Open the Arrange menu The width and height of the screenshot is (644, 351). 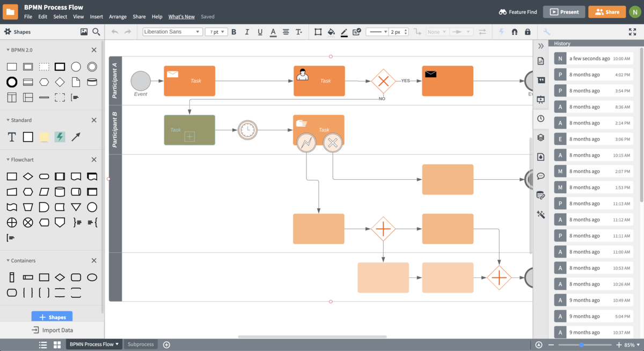click(118, 17)
